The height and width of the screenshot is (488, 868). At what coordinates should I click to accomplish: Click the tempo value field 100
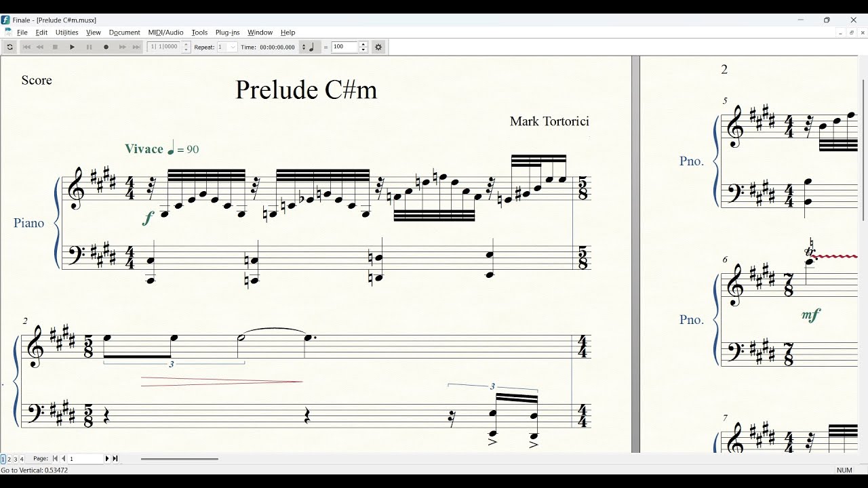pos(344,47)
